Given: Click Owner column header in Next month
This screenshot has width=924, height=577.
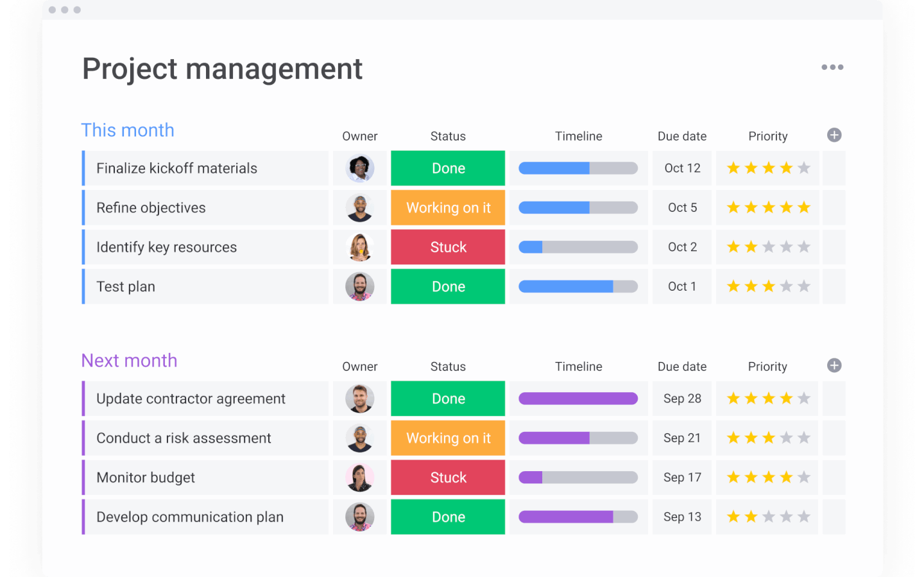Looking at the screenshot, I should click(x=360, y=366).
